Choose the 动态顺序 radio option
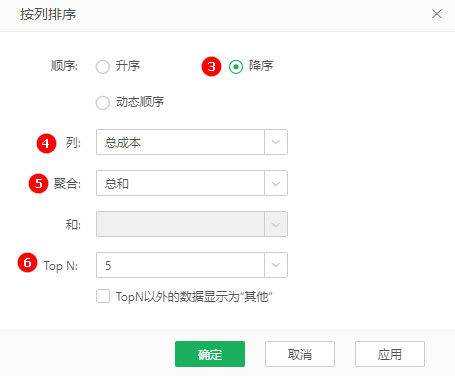The image size is (455, 376). pyautogui.click(x=103, y=103)
